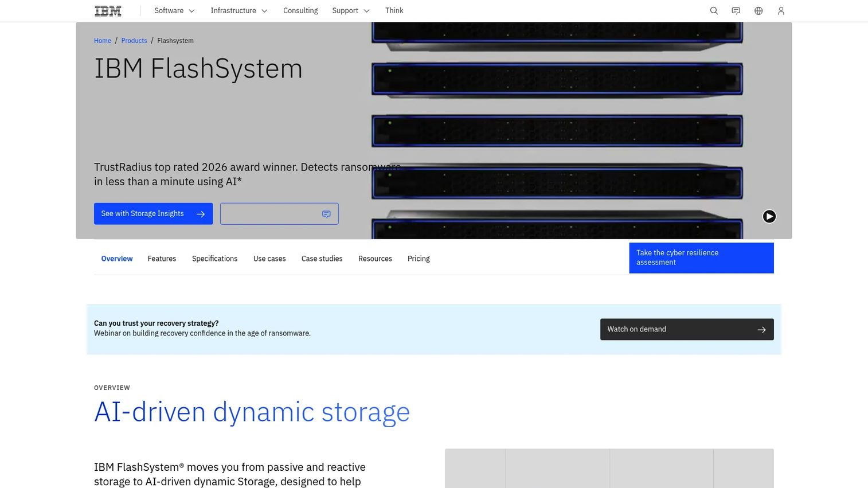
Task: Click the IBM FlashSystem page heading
Action: [x=198, y=69]
